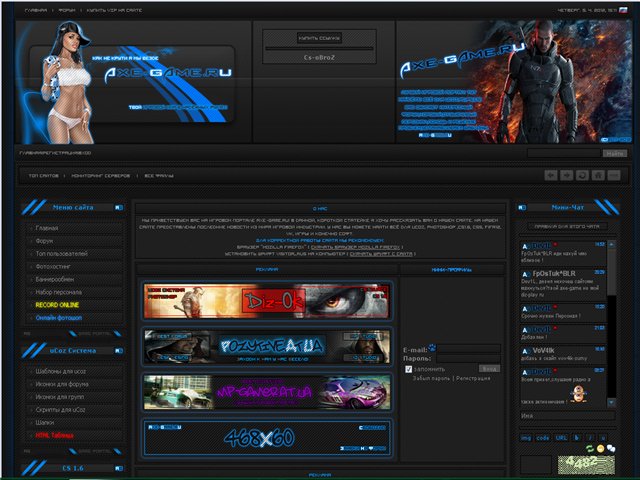Viewport: 640px width, 480px height.
Task: Collapse the CS 1.6 block toggle
Action: pos(119,468)
